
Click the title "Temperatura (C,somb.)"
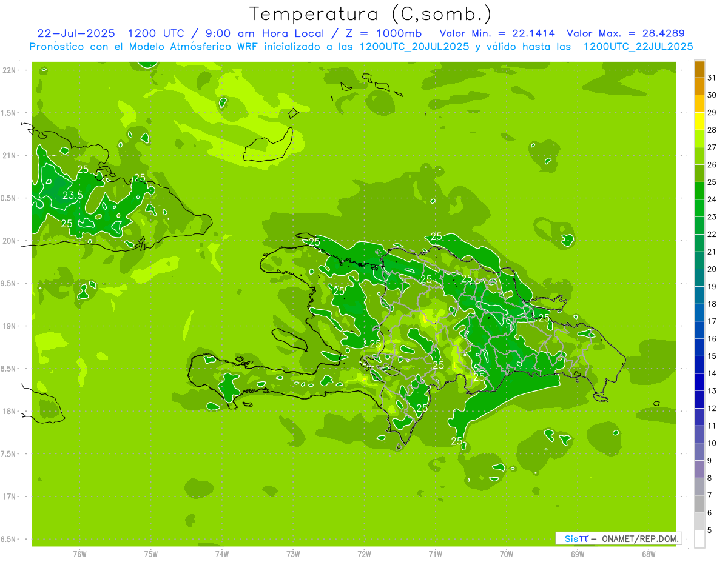click(370, 15)
